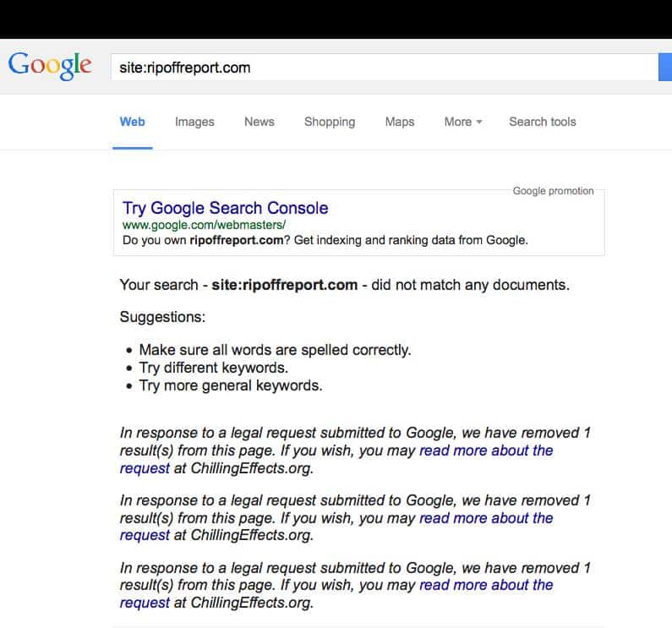Screen dimensions: 672x628
Task: Go to the Shopping tab
Action: tap(330, 123)
